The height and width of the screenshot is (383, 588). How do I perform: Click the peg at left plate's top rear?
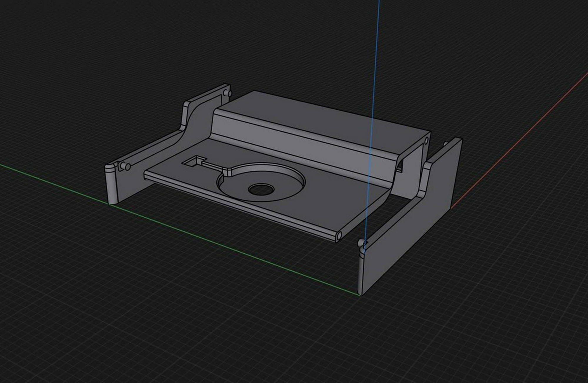click(x=228, y=93)
